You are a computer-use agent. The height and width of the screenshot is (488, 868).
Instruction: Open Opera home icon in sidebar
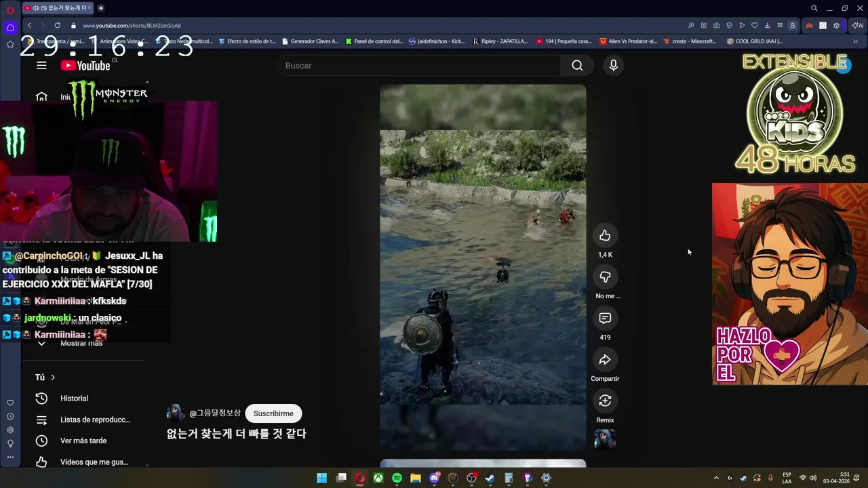[10, 27]
